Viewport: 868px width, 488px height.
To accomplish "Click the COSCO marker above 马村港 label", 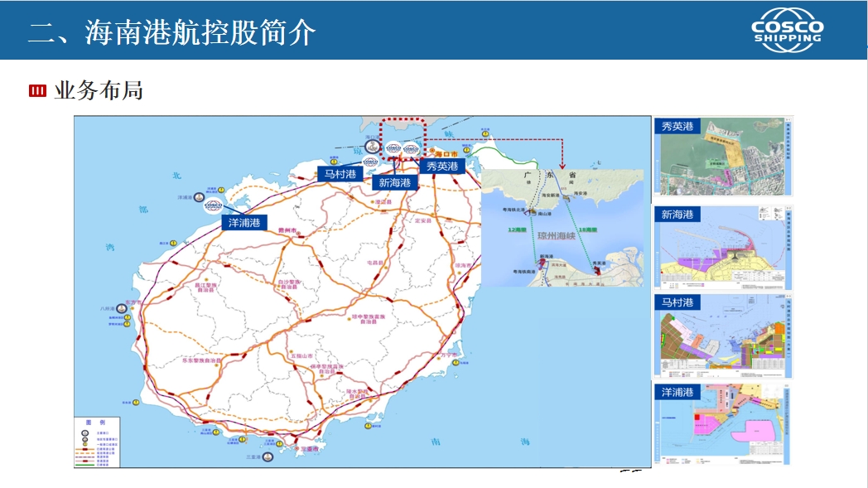I will click(370, 161).
